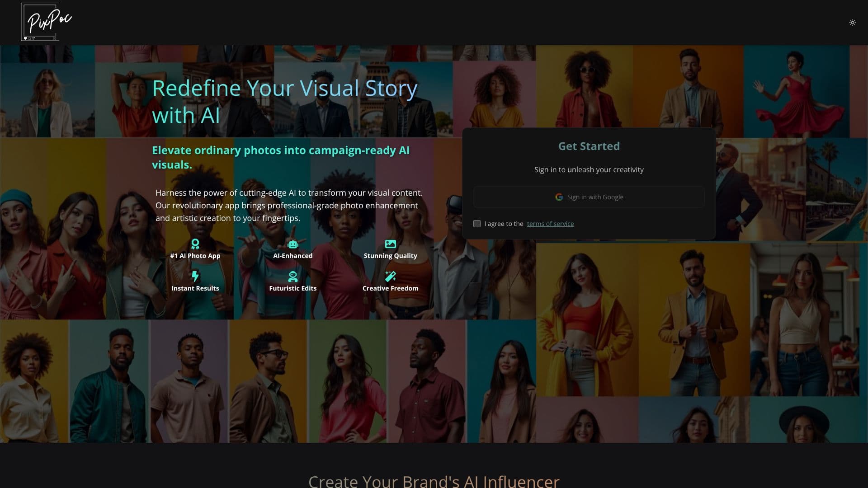Click the Stunning Quality image icon

(390, 244)
